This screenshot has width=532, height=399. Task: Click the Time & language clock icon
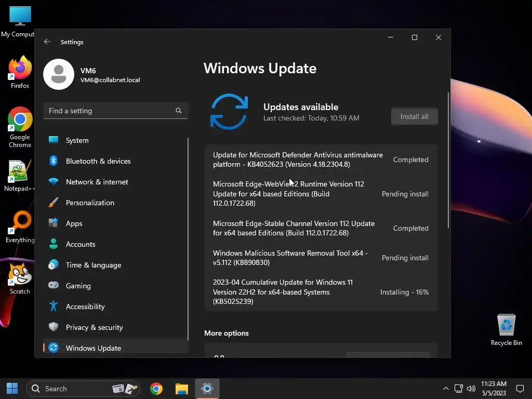[x=54, y=264]
